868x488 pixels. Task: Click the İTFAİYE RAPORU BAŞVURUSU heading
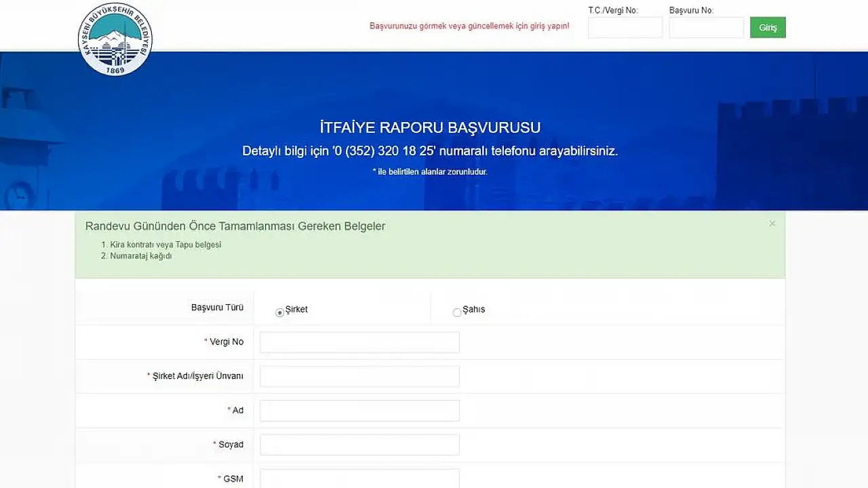430,127
